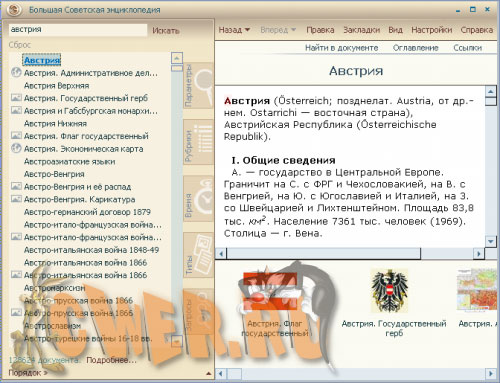Select Австроазиатские языки entry
The height and width of the screenshot is (383, 500).
pos(69,162)
